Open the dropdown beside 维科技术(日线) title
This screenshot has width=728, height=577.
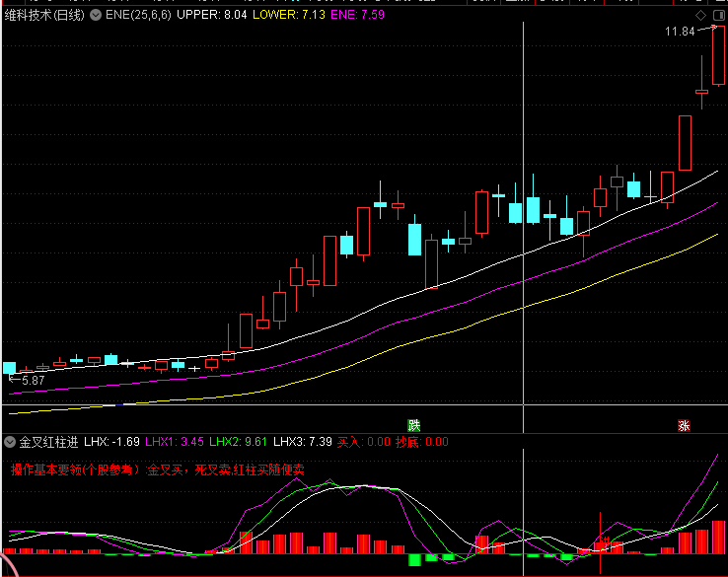(96, 16)
